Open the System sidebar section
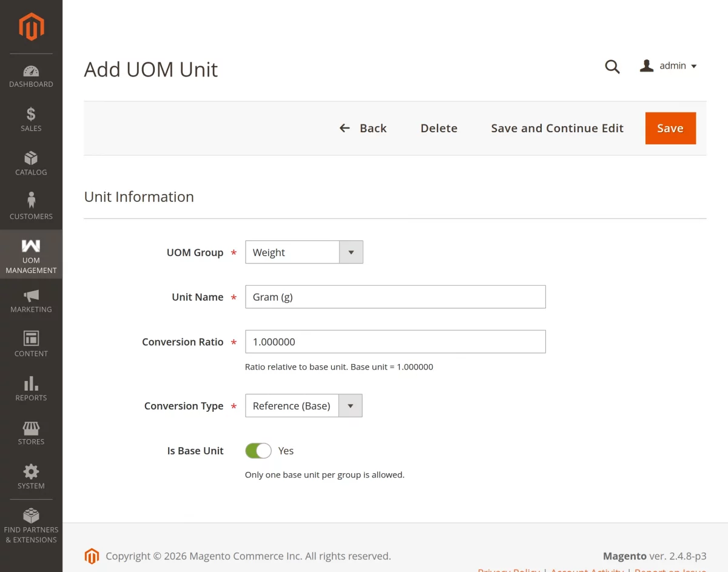Screen dimensions: 728x572 [x=31, y=476]
